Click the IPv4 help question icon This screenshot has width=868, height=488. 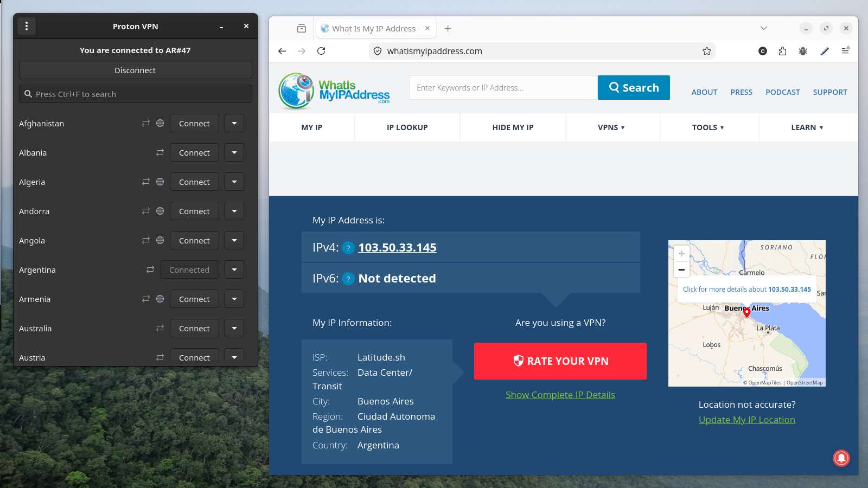[348, 248]
